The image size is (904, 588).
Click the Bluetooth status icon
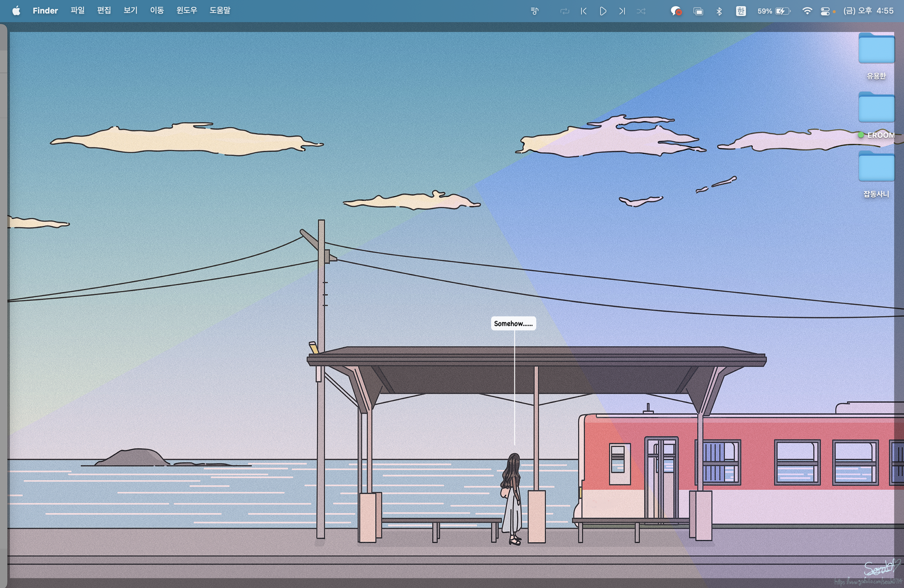(x=719, y=11)
